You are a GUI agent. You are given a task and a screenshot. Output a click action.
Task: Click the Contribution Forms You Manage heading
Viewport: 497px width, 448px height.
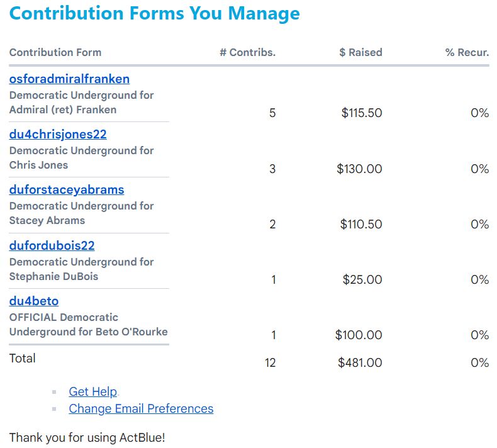(155, 13)
